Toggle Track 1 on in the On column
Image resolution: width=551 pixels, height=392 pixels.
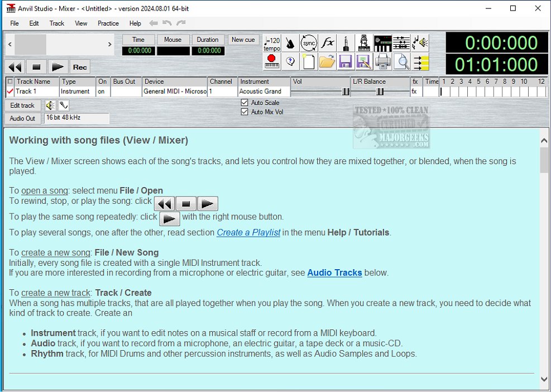pos(102,91)
